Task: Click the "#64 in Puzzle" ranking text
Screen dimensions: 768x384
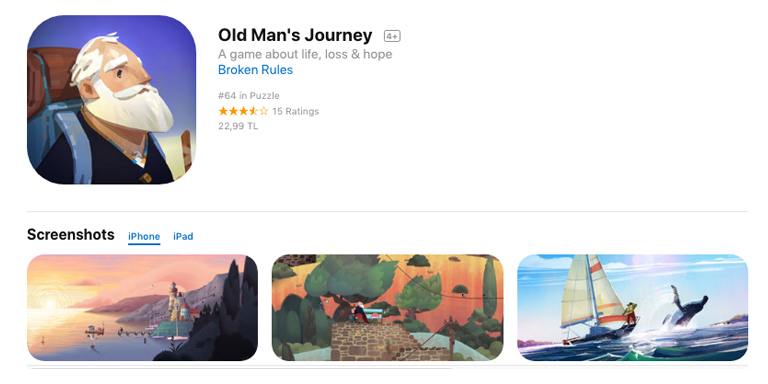Action: [249, 96]
